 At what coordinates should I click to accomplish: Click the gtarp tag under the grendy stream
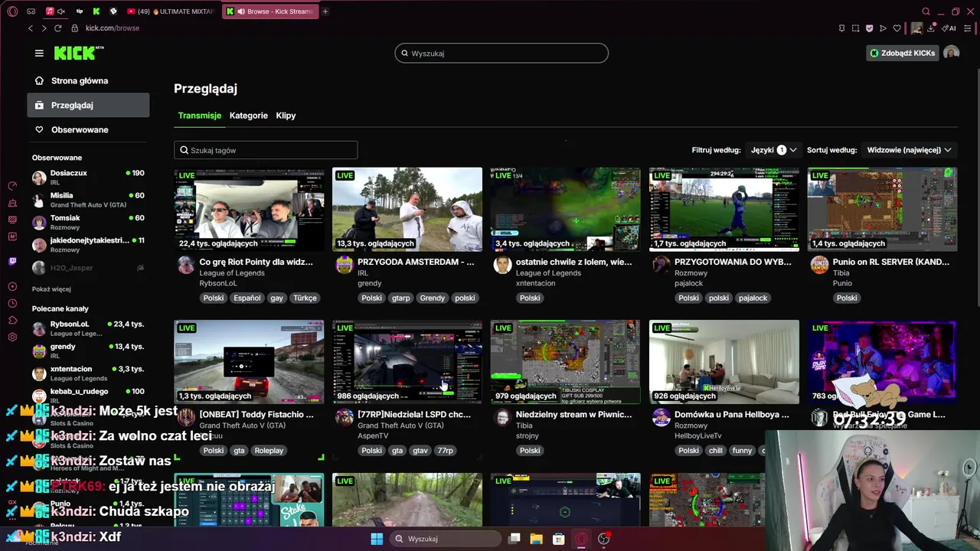(x=400, y=298)
